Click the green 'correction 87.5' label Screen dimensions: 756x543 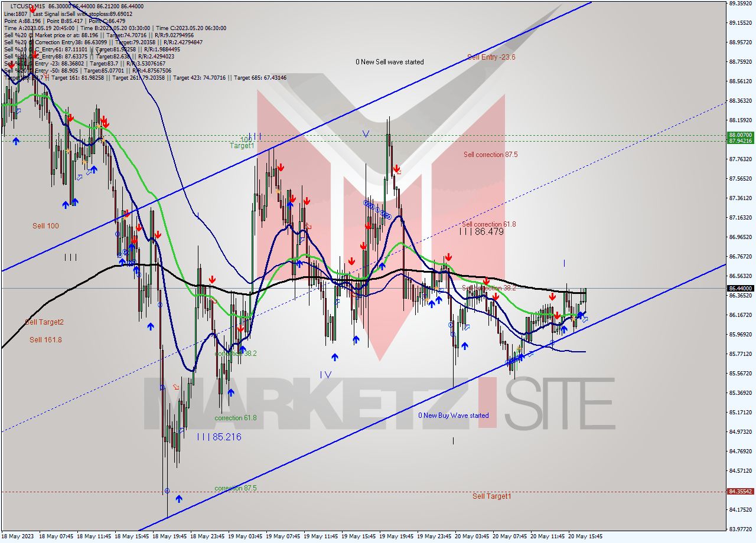(x=236, y=488)
